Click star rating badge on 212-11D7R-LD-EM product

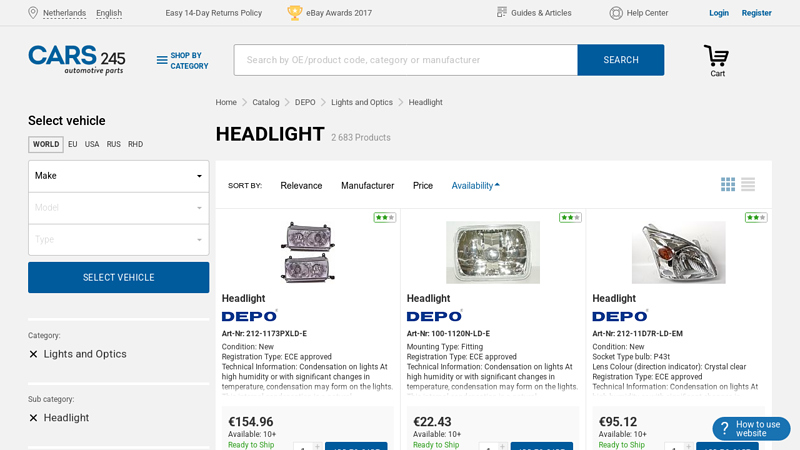pyautogui.click(x=756, y=217)
